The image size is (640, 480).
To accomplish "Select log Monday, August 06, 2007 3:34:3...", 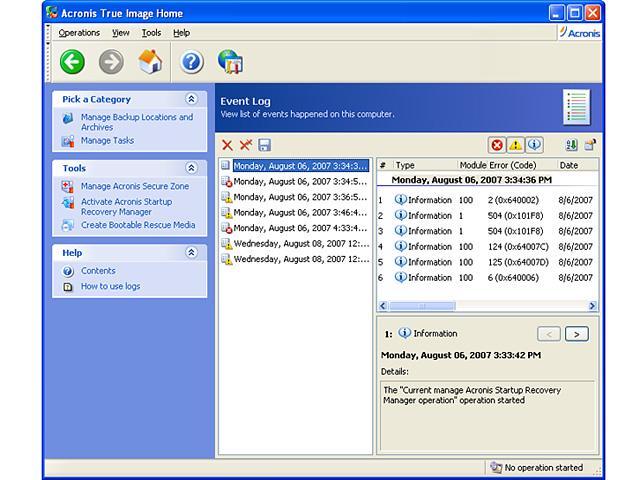I will pyautogui.click(x=300, y=166).
